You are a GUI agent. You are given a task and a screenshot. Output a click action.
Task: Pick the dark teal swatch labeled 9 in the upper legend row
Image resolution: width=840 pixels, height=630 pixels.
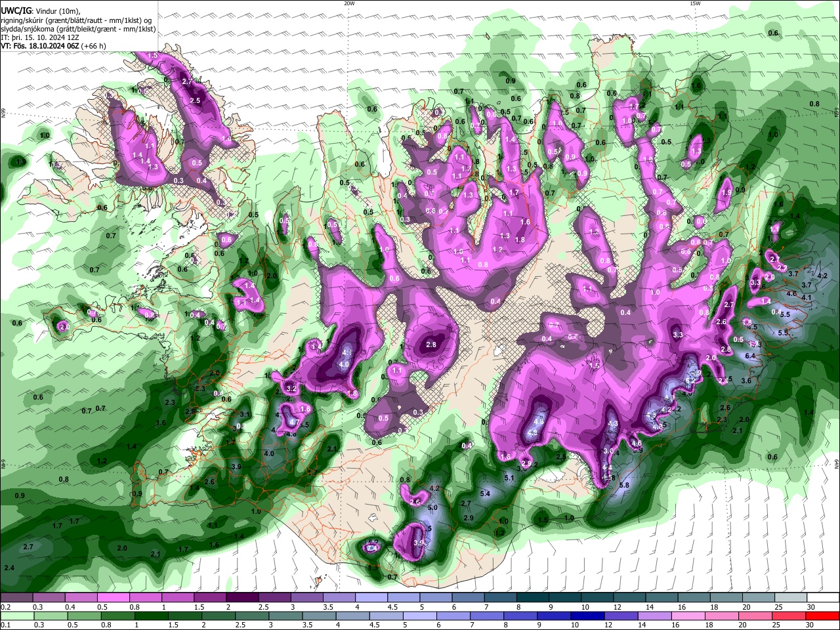pyautogui.click(x=564, y=598)
